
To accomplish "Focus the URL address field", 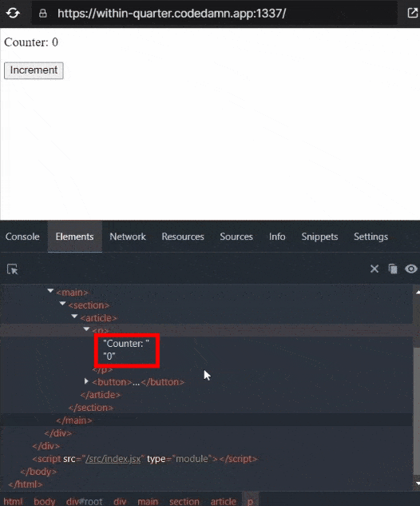I will [214, 14].
